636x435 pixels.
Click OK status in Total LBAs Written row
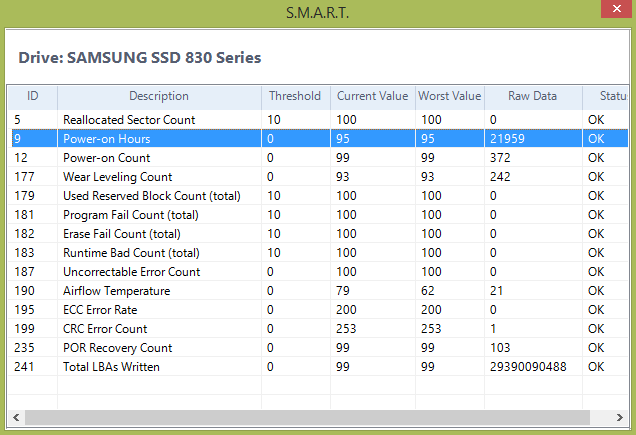(596, 367)
